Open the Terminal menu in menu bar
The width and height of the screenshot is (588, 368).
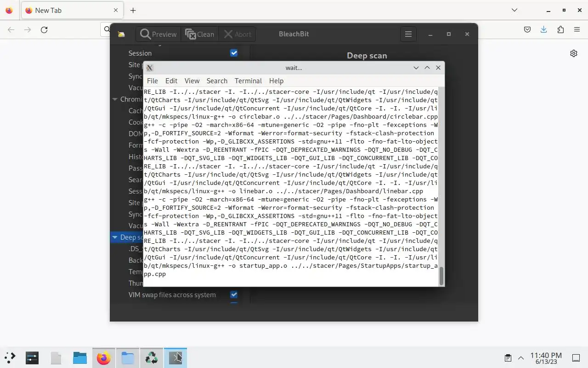pos(248,80)
